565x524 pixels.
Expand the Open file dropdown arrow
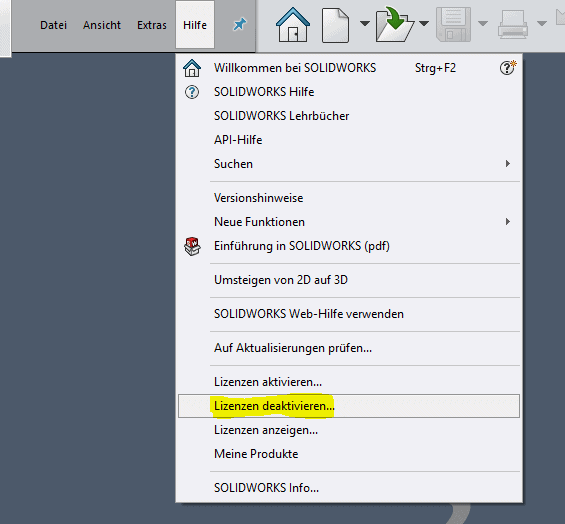(x=424, y=24)
